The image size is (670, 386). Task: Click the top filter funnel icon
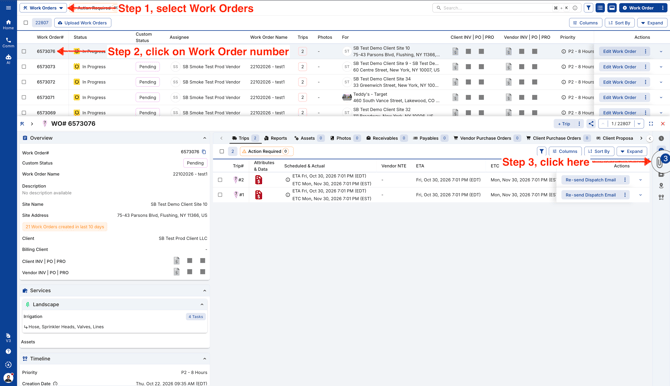(x=588, y=8)
